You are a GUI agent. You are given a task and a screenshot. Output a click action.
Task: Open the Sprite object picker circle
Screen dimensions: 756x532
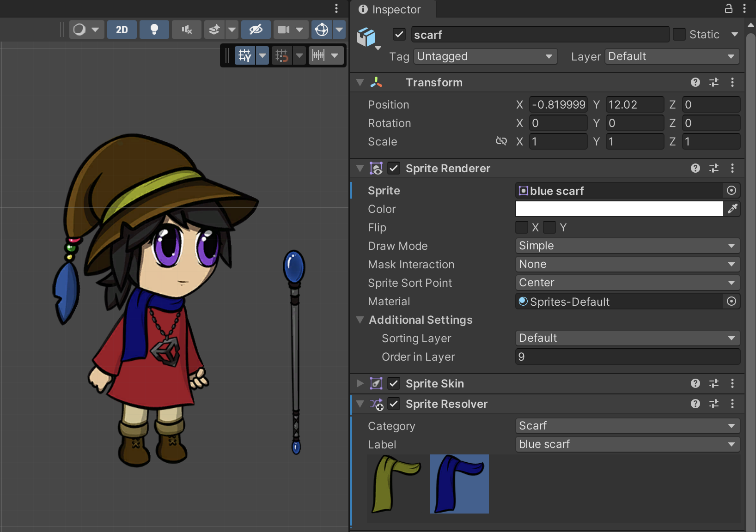click(731, 190)
